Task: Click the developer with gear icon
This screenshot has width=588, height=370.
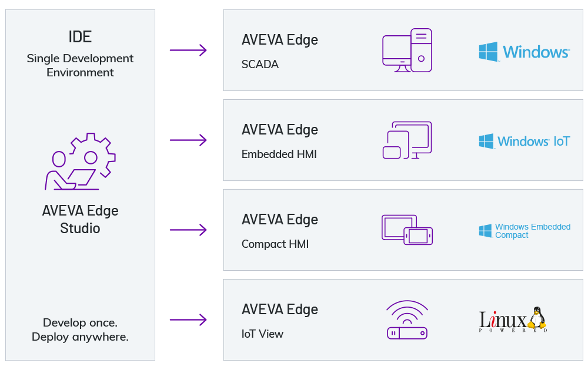Action: point(81,162)
